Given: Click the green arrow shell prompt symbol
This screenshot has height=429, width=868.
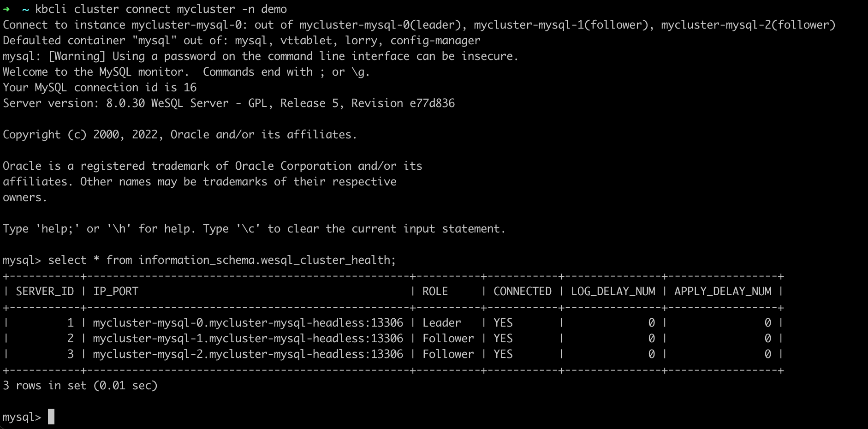Looking at the screenshot, I should (x=6, y=9).
